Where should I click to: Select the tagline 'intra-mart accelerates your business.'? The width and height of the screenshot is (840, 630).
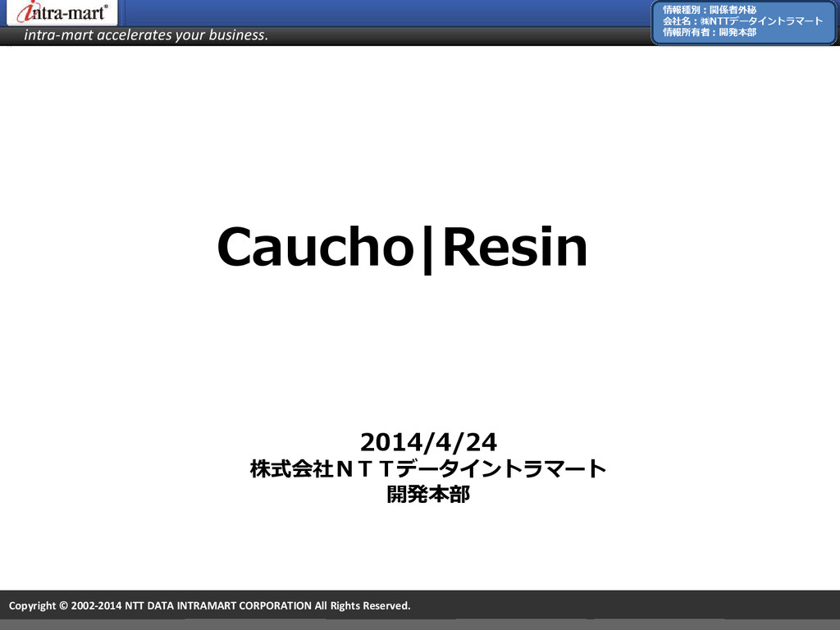(x=146, y=34)
